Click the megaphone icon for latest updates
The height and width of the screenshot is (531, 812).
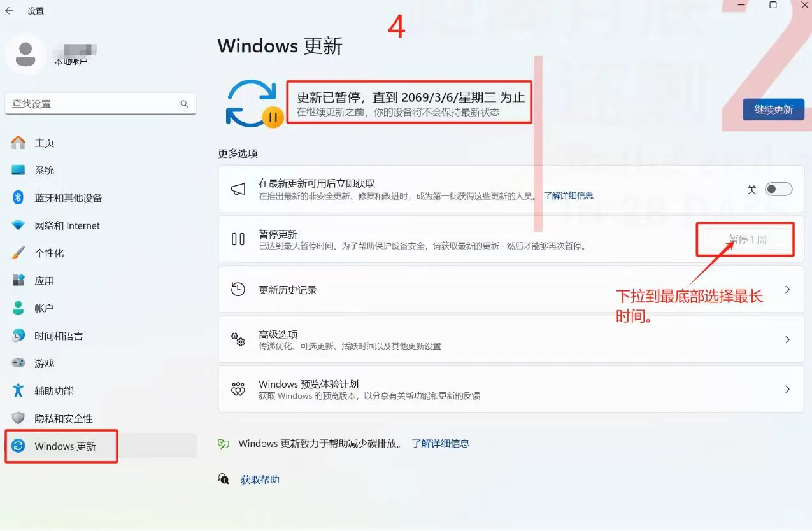coord(238,189)
